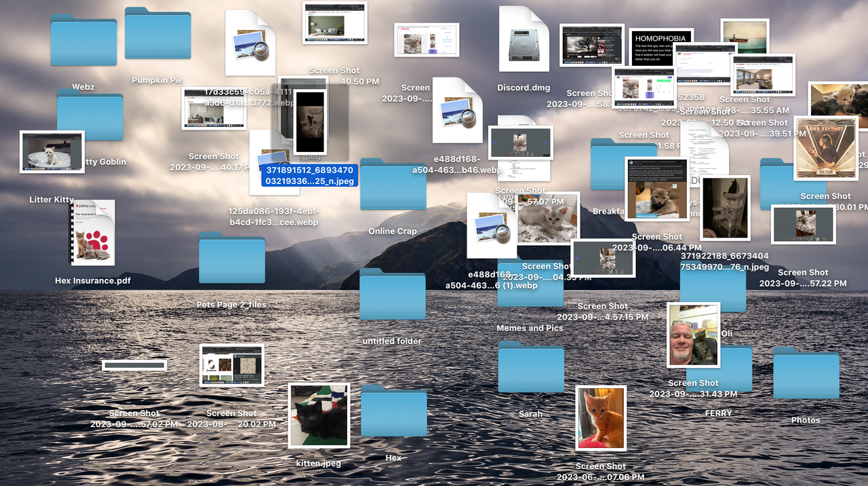Image resolution: width=868 pixels, height=486 pixels.
Task: Select the white kitten photo thumbnail
Action: click(x=548, y=218)
